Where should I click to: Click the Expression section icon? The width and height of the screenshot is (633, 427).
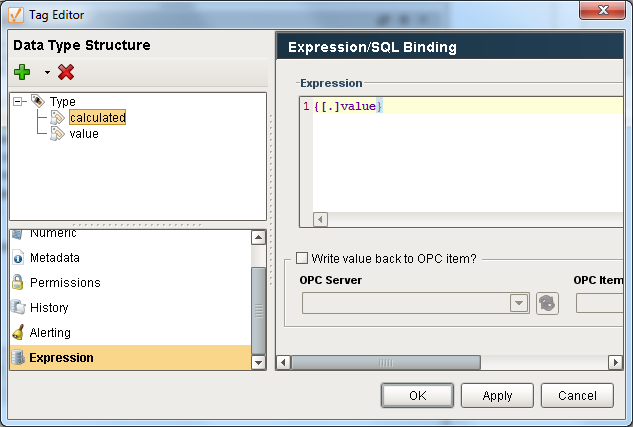[x=18, y=358]
